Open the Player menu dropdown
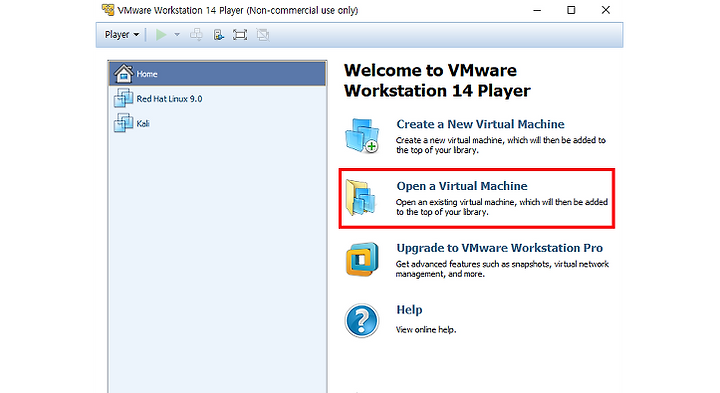This screenshot has width=720, height=393. point(122,34)
